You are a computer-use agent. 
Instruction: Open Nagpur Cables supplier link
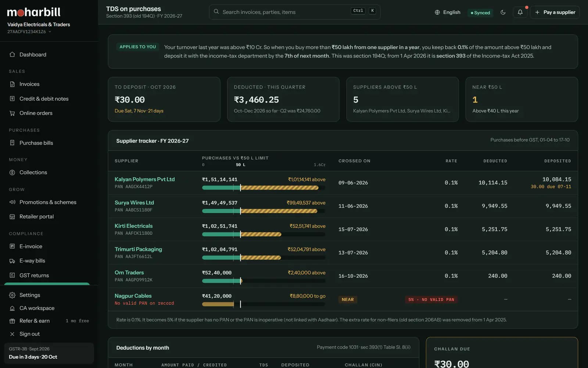[x=133, y=296]
